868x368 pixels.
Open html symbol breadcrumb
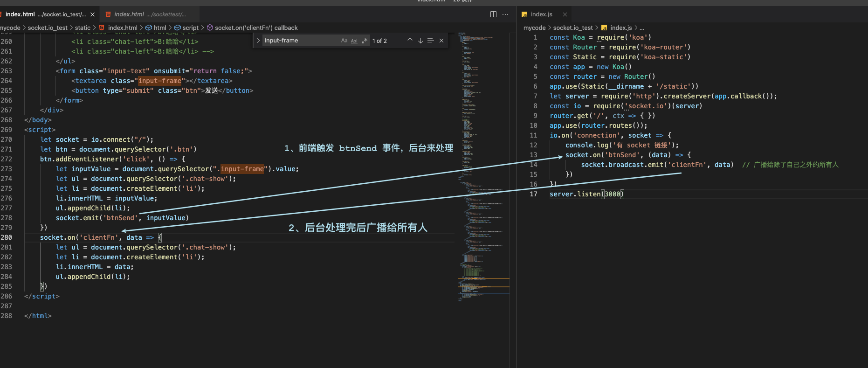pyautogui.click(x=160, y=28)
